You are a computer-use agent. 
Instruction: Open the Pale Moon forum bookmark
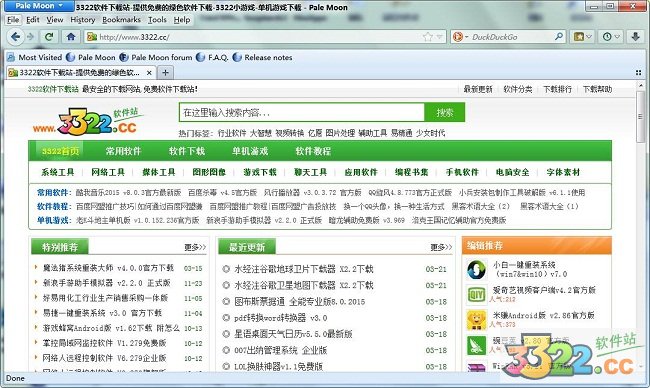pyautogui.click(x=156, y=57)
